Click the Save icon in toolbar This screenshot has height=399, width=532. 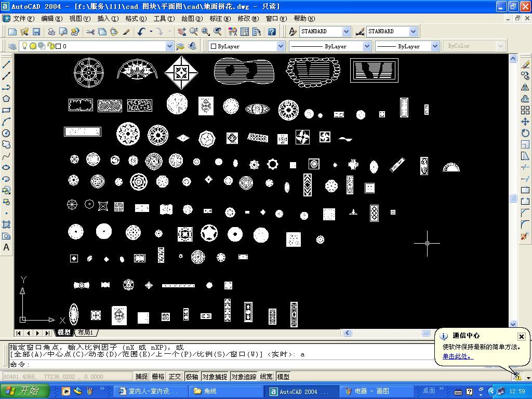[35, 32]
